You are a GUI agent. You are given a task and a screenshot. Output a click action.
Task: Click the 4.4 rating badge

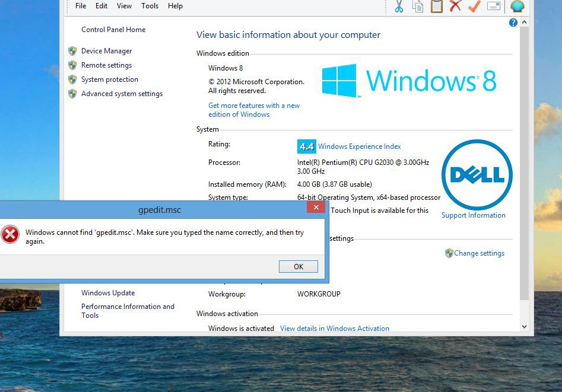[306, 146]
